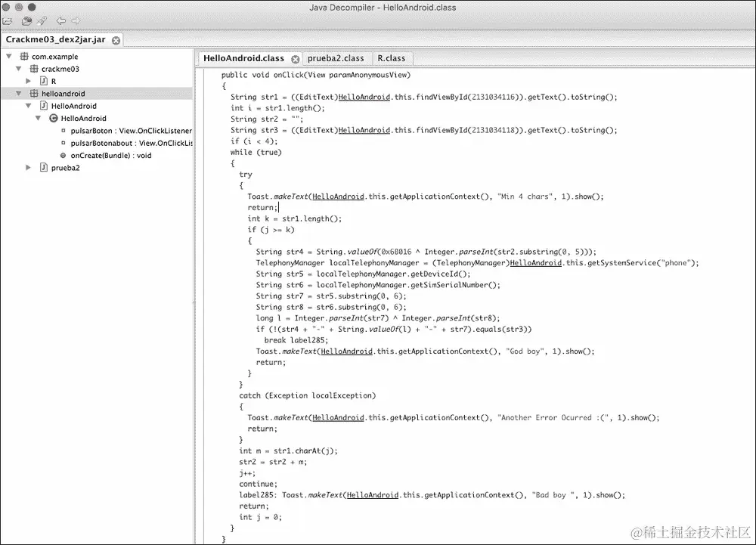Screen dimensions: 756x545
Task: Open HelloAndroid link in God boy line
Action: (x=347, y=351)
